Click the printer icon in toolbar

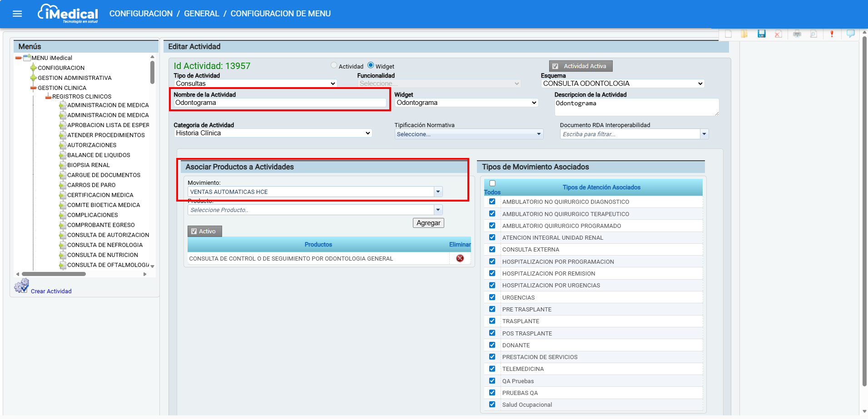[797, 34]
